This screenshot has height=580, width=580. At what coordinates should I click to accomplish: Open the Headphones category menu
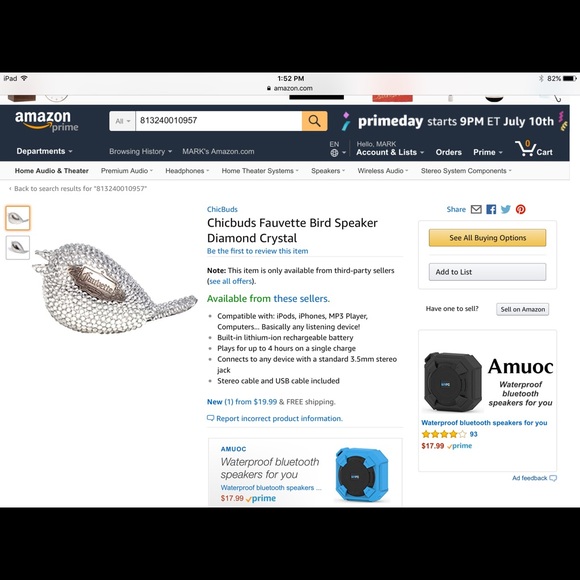coord(187,171)
